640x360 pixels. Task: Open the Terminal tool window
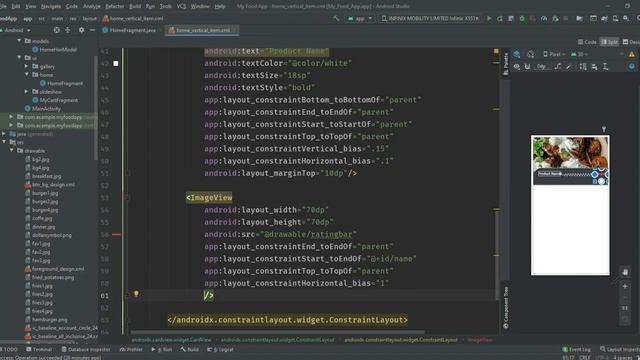(39, 349)
